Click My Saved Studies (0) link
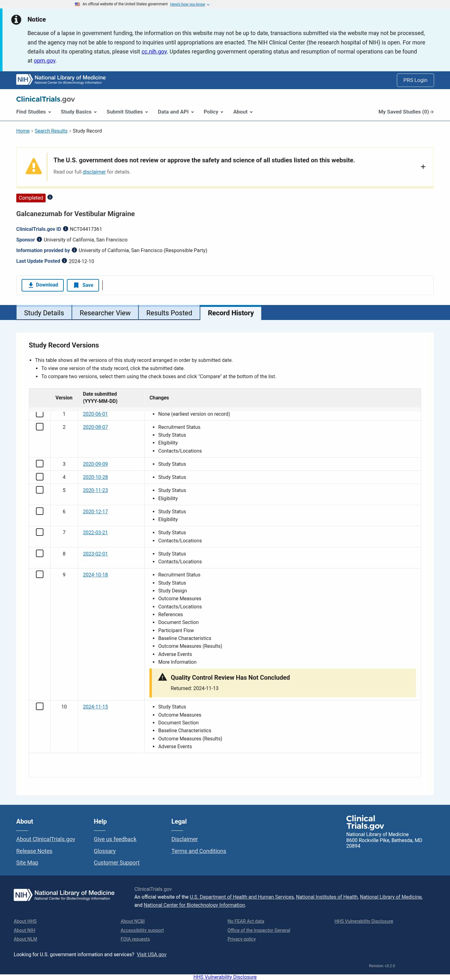 (406, 112)
